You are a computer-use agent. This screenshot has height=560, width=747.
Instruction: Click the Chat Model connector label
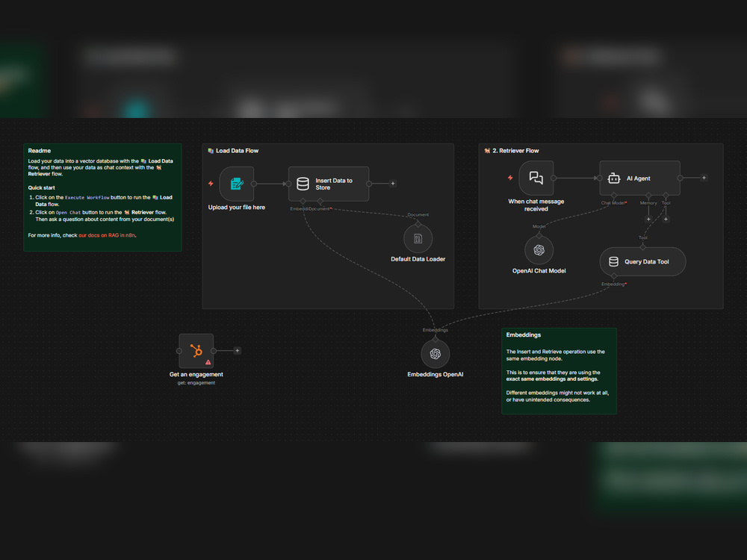613,203
